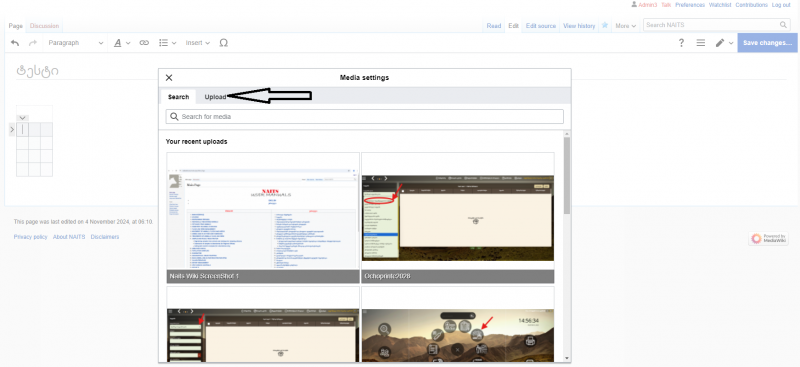
Task: Open the page options hamburger menu
Action: click(701, 43)
